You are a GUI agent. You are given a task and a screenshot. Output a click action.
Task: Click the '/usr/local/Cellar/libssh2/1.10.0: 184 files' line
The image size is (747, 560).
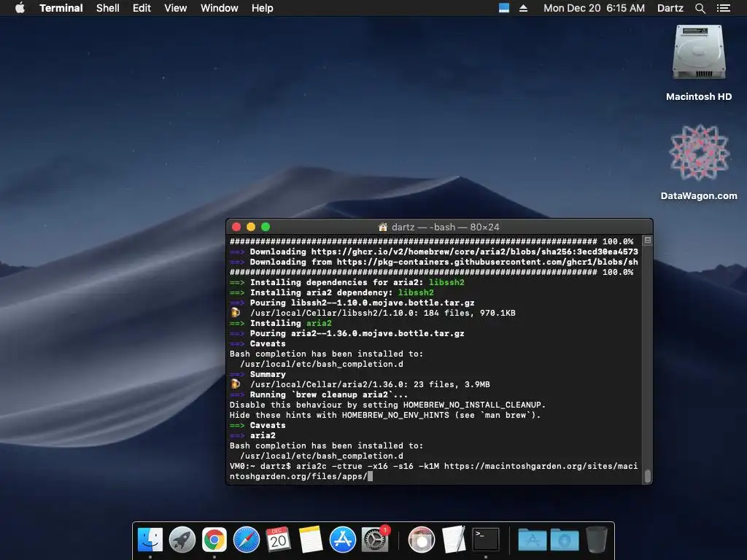tap(373, 313)
